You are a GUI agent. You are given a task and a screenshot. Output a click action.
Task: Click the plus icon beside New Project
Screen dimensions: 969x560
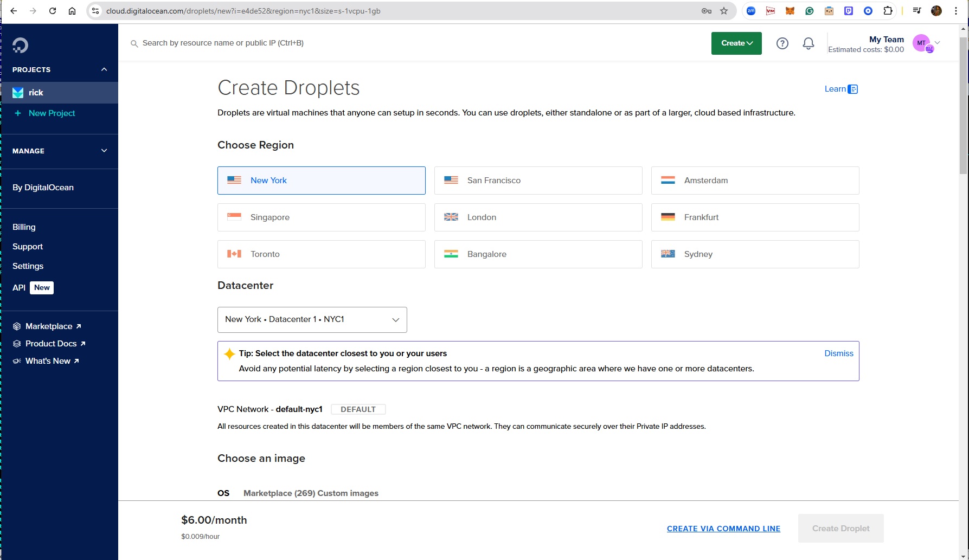click(18, 113)
